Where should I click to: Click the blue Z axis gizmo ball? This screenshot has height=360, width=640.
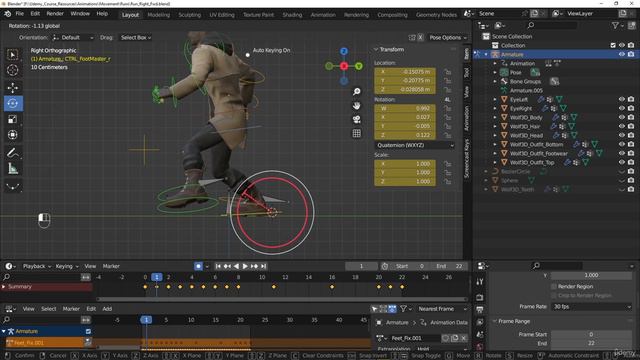coord(344,51)
